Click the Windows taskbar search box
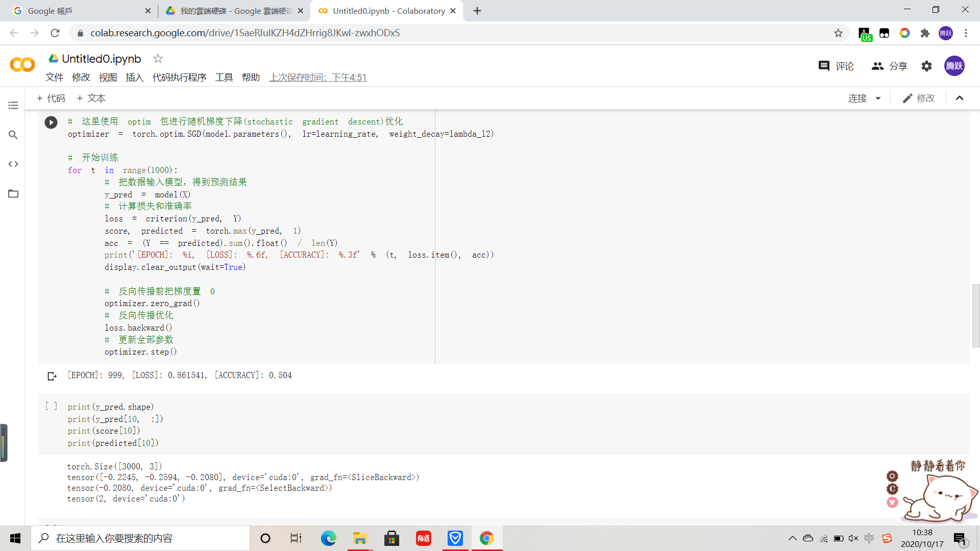This screenshot has height=551, width=980. click(140, 538)
